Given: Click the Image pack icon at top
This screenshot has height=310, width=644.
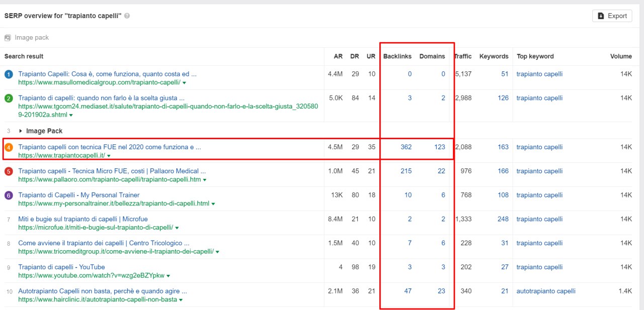Looking at the screenshot, I should coord(8,38).
